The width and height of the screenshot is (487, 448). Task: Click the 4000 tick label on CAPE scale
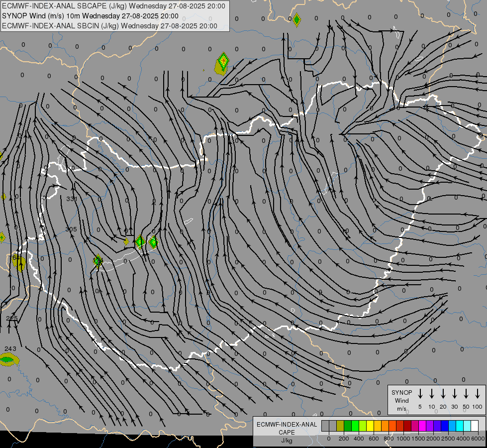463,439
